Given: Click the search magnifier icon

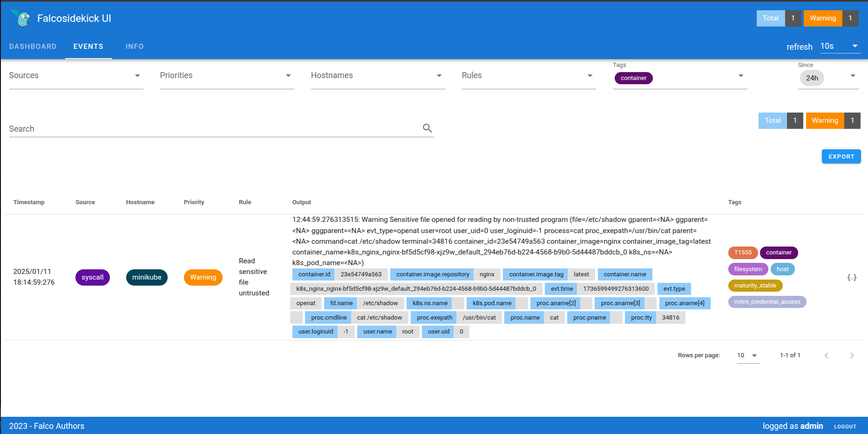Looking at the screenshot, I should point(427,127).
